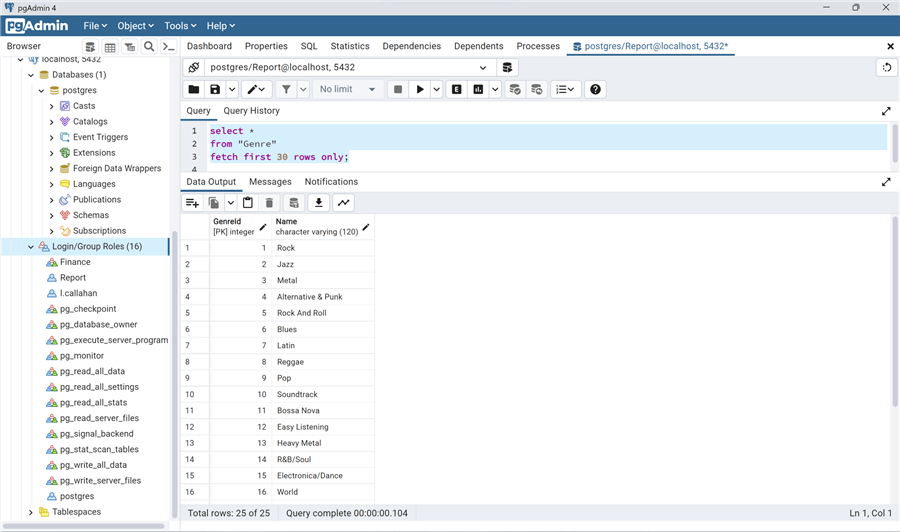Click the Explain (E) button
900x532 pixels.
[456, 89]
